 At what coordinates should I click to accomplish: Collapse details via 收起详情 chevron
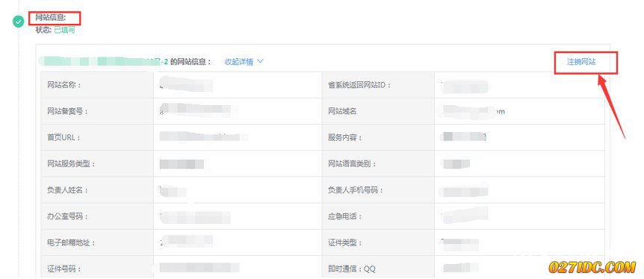click(x=260, y=61)
